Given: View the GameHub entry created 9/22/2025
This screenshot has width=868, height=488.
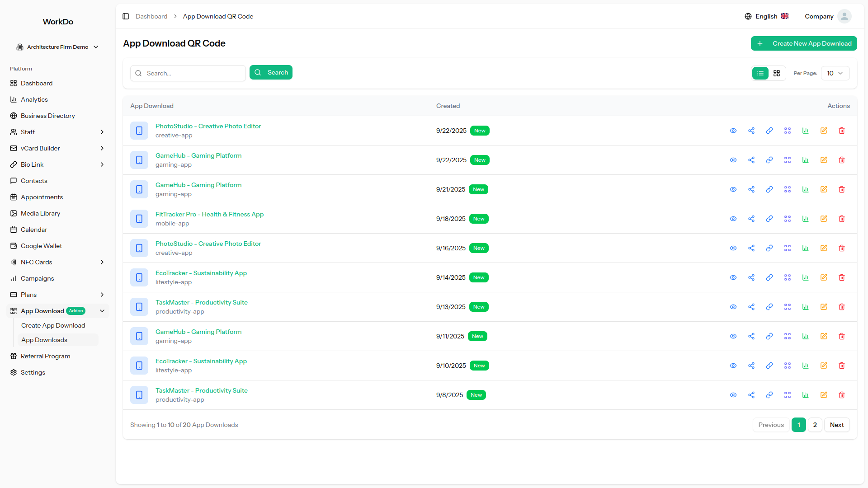Looking at the screenshot, I should (733, 160).
